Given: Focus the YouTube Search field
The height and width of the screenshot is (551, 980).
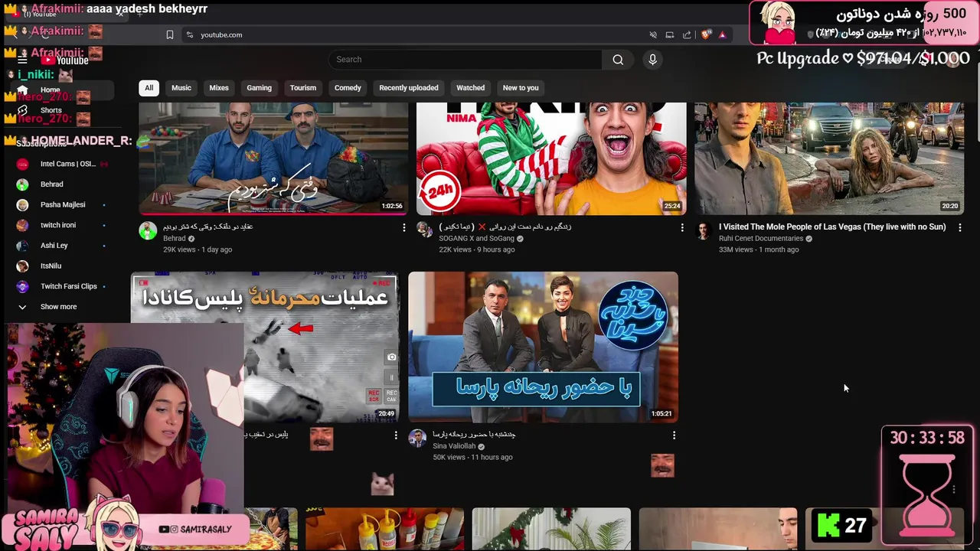Looking at the screenshot, I should (x=465, y=60).
